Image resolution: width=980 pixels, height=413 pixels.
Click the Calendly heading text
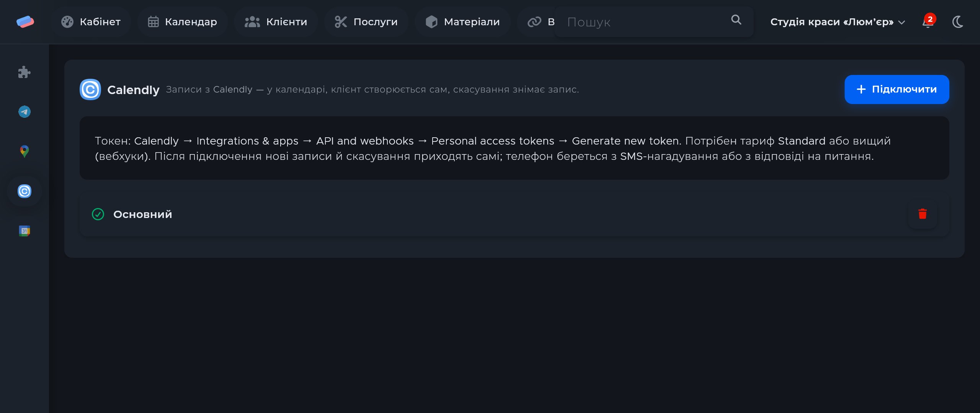[x=133, y=90]
